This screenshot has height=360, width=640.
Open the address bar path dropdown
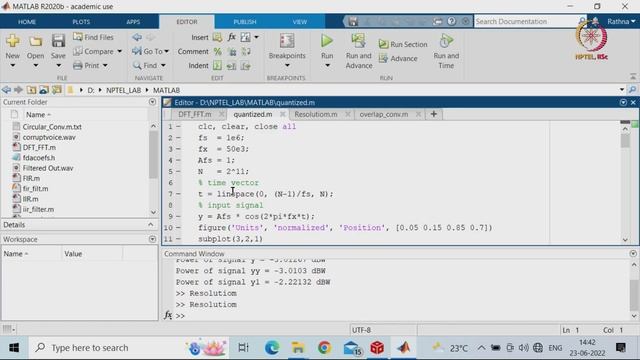pyautogui.click(x=622, y=90)
